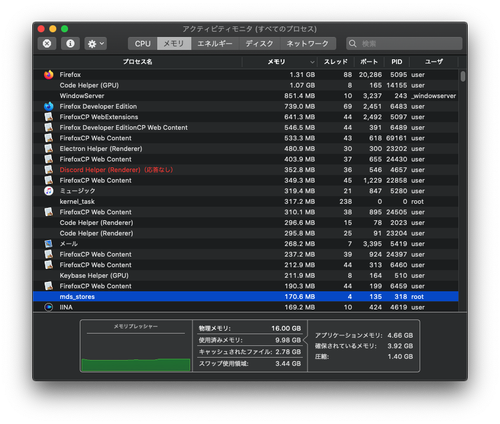
Task: Click icon of FirefoxCP Web Content 212.9 MB row
Action: [49, 265]
